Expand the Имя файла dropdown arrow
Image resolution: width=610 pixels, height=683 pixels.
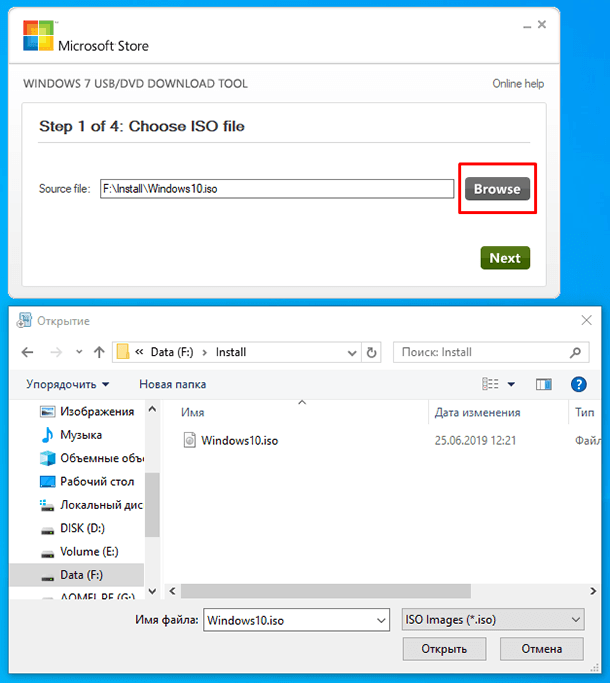pos(381,620)
